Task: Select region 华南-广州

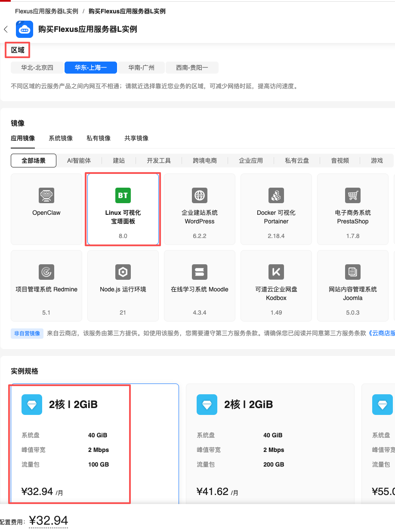Action: pyautogui.click(x=141, y=68)
